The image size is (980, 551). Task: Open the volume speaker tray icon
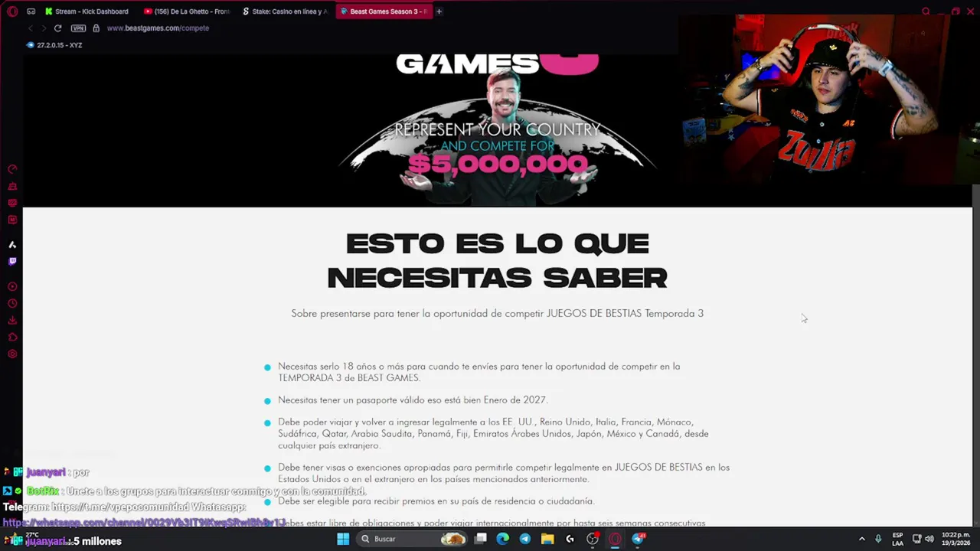929,539
